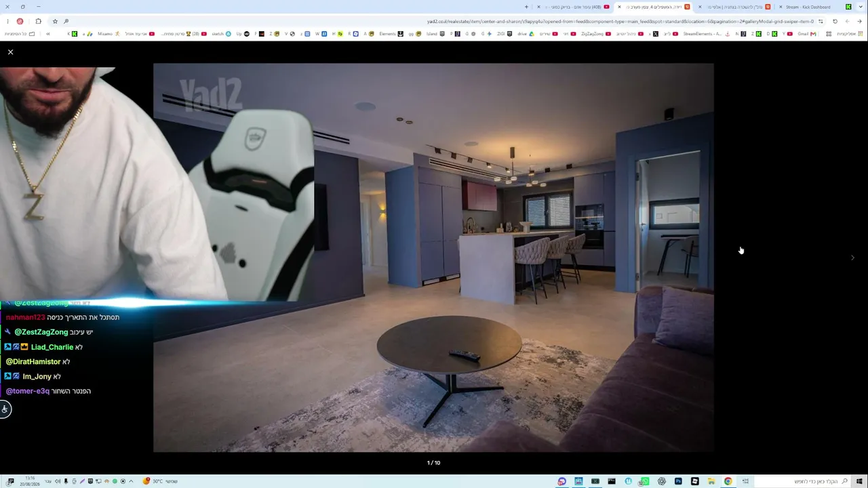Click the @tomer-e3q chat mention

tap(28, 391)
